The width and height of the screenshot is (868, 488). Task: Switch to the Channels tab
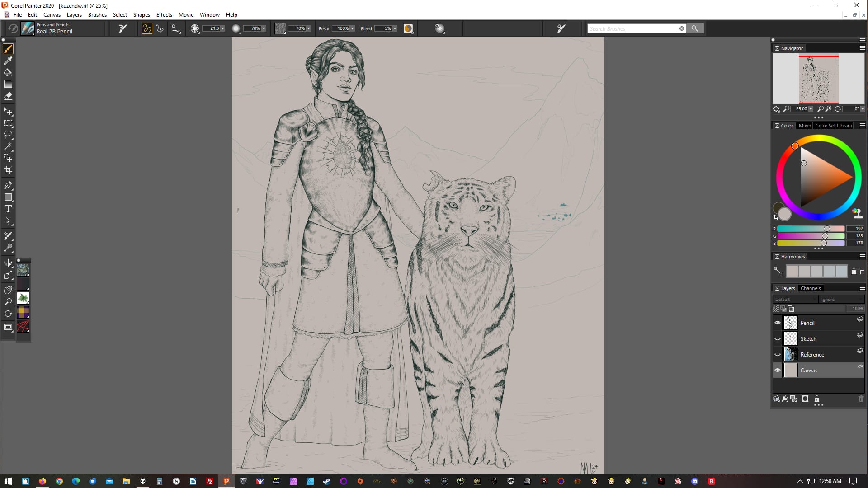tap(810, 288)
